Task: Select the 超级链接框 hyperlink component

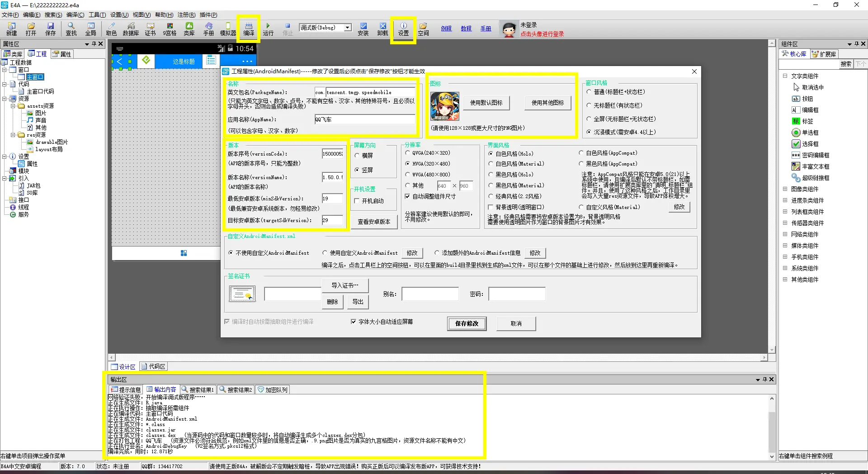Action: click(811, 178)
